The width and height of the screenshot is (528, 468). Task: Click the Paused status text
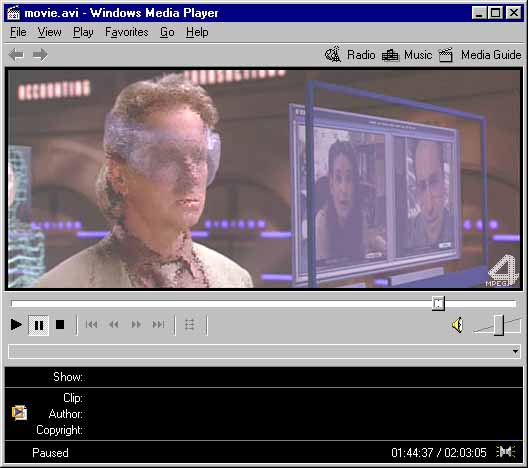tap(51, 453)
